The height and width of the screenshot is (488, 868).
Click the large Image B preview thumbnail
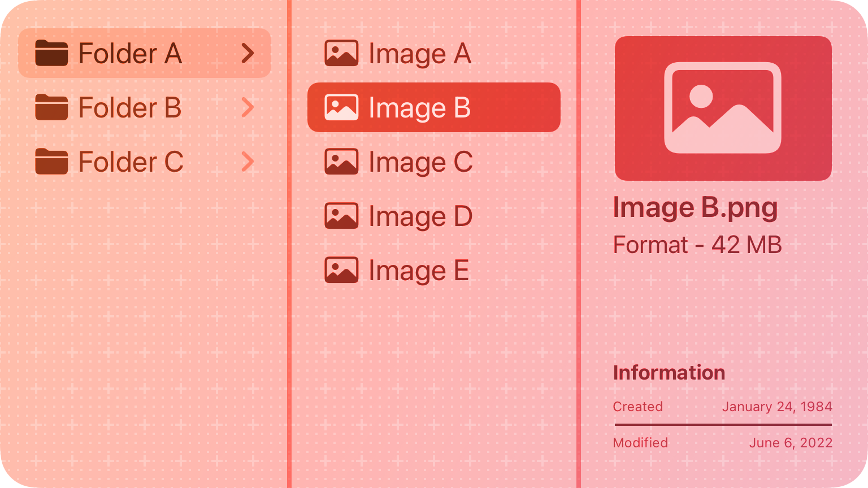point(723,108)
